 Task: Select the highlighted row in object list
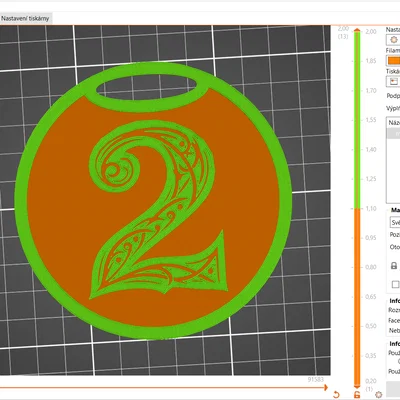coord(393,133)
